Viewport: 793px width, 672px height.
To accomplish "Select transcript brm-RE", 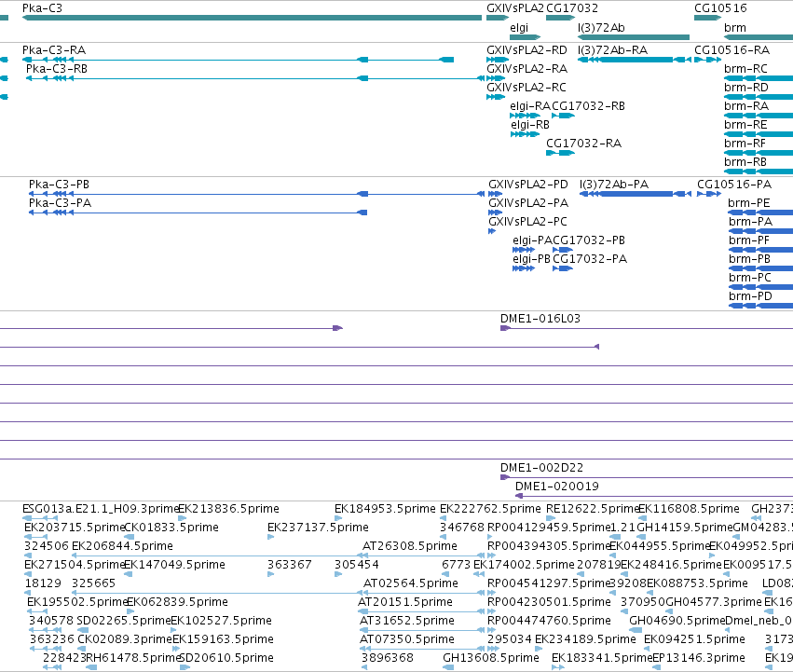I will (x=759, y=134).
